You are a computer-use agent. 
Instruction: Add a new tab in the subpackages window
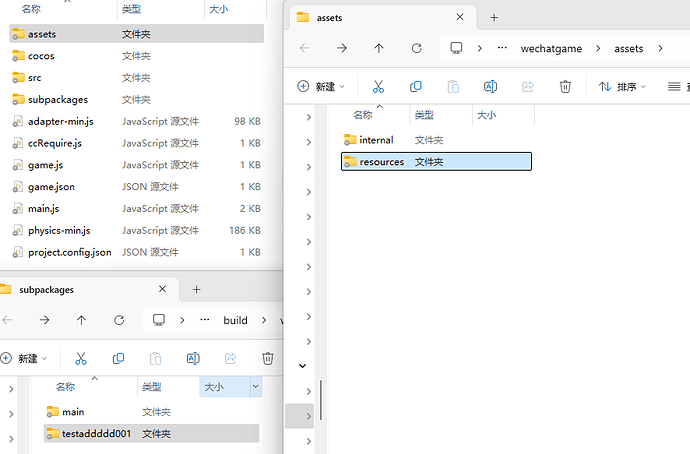[x=197, y=289]
